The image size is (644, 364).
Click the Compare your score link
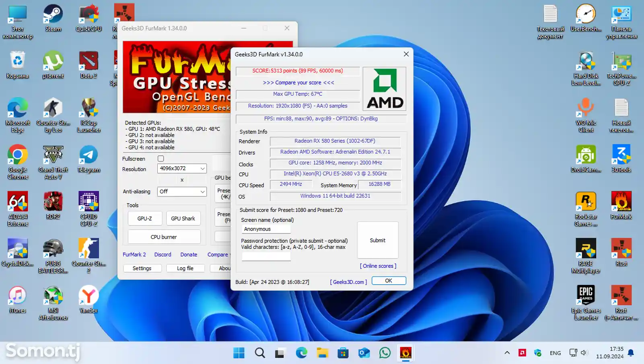click(298, 83)
